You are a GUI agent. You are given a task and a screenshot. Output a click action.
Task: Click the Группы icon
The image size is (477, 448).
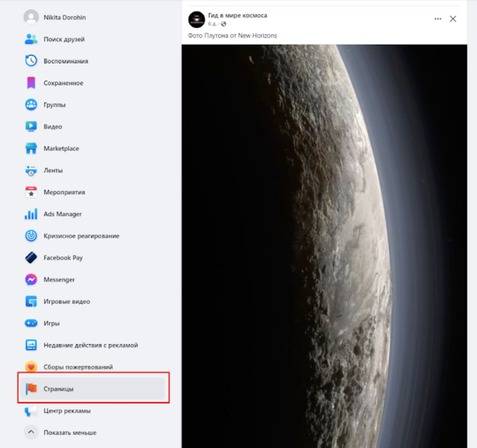pyautogui.click(x=31, y=105)
